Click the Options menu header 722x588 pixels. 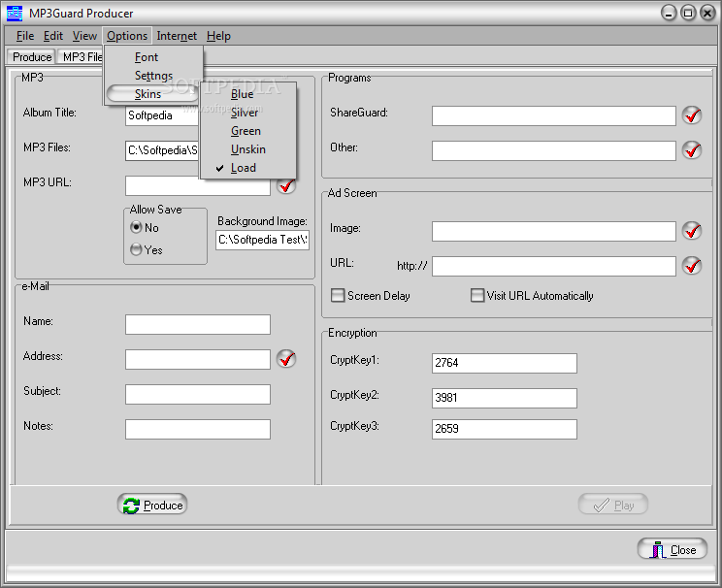[127, 36]
